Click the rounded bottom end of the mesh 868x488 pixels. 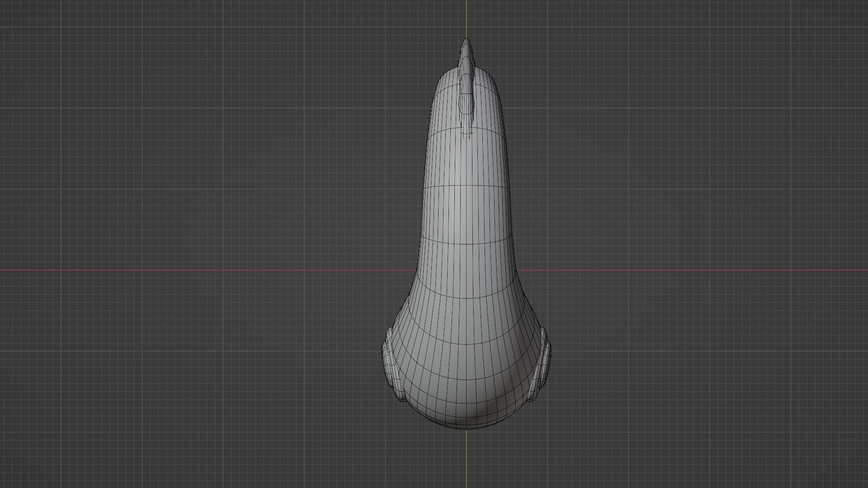pyautogui.click(x=467, y=420)
